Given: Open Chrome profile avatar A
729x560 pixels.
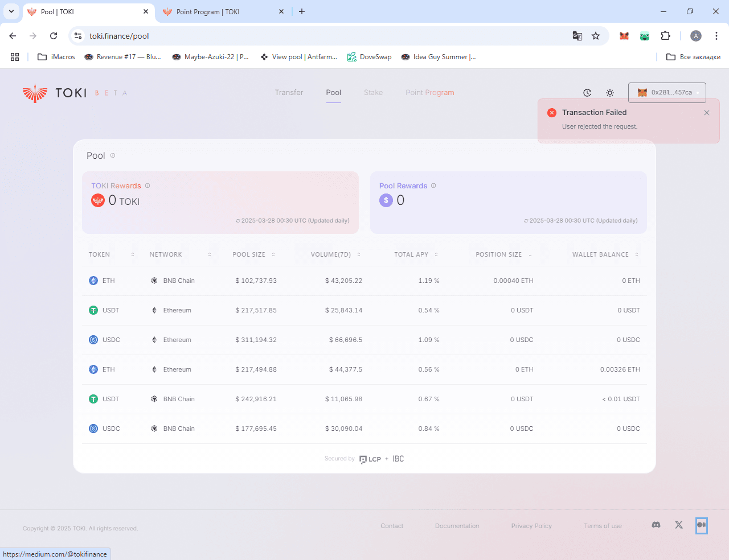Looking at the screenshot, I should (696, 36).
